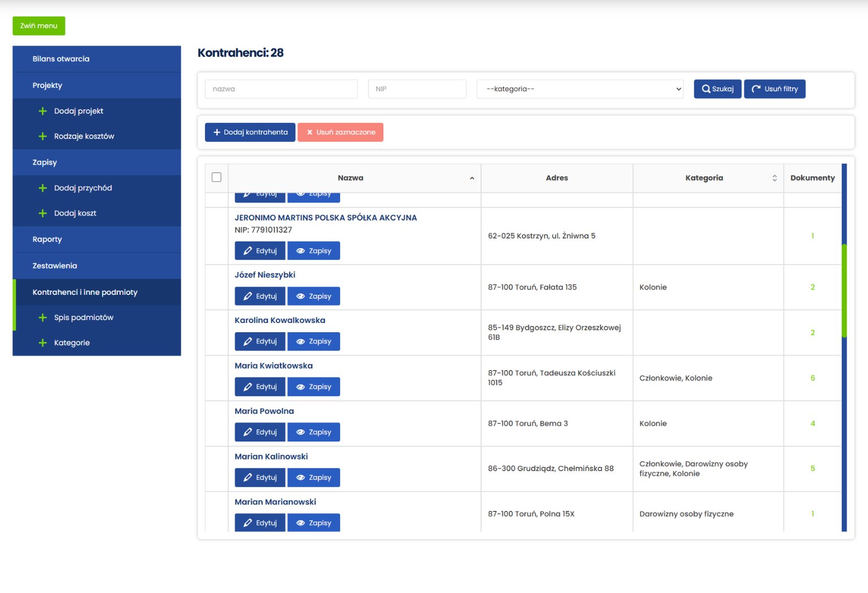This screenshot has width=868, height=593.
Task: Click the magnifier icon in Szukaj button
Action: click(x=706, y=89)
